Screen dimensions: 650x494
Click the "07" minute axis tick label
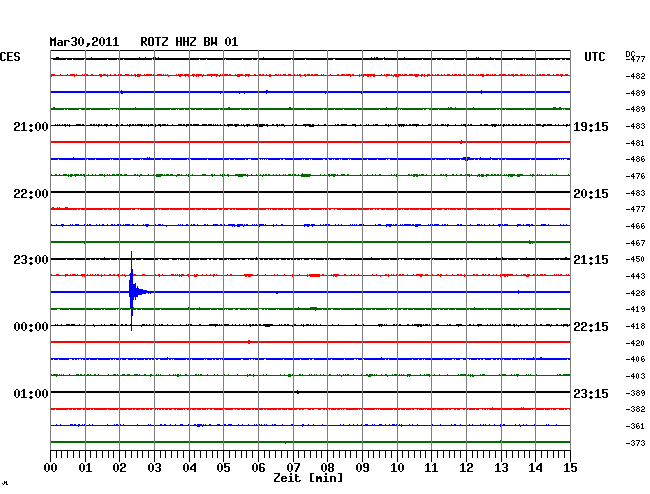click(x=293, y=468)
